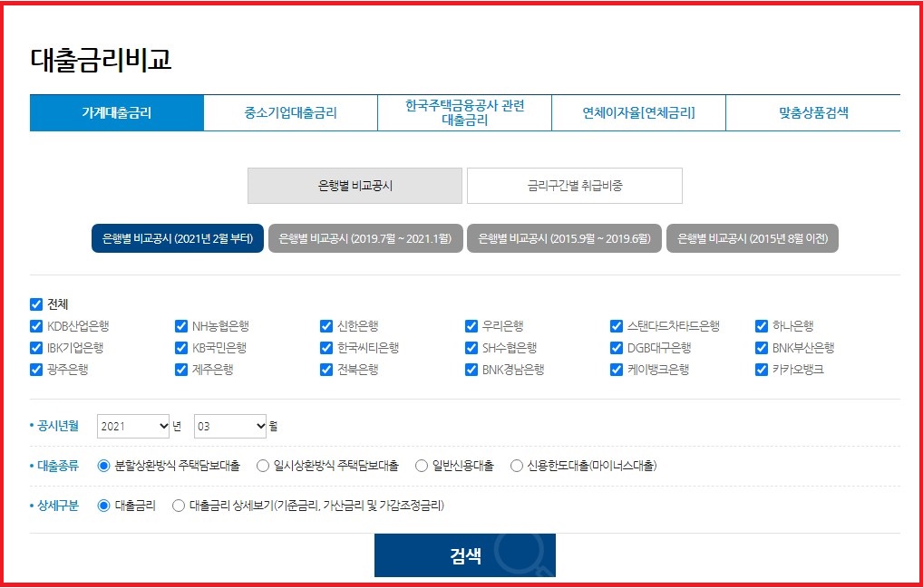Select 일시상환방식 주택담보대출 radio option
This screenshot has width=923, height=588.
click(x=263, y=467)
